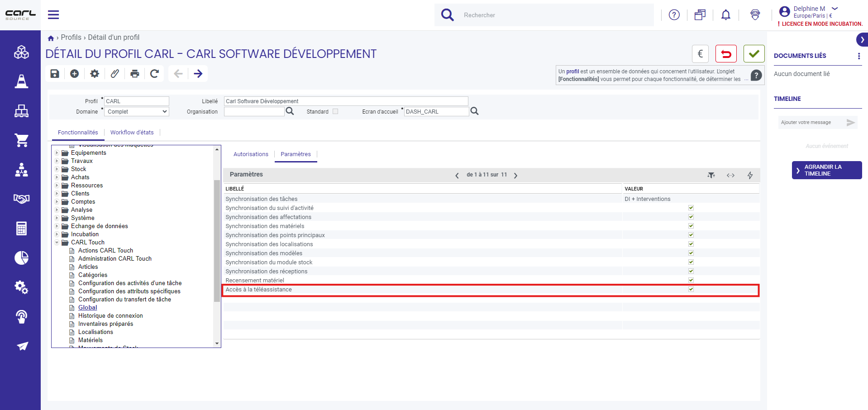Open the calculator accounts module

click(21, 229)
